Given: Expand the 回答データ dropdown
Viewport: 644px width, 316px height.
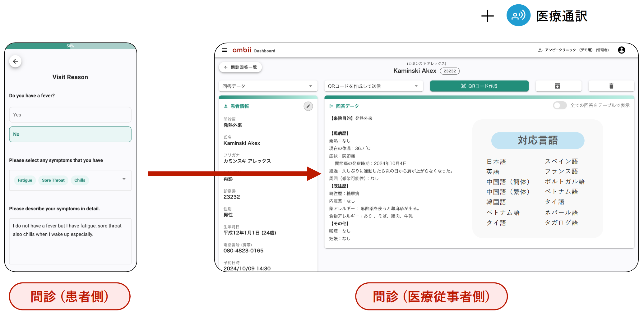Looking at the screenshot, I should tap(268, 86).
